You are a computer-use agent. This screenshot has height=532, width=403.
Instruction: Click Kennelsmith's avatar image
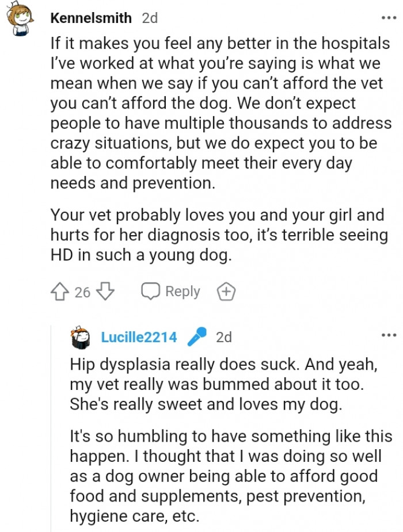coord(20,16)
